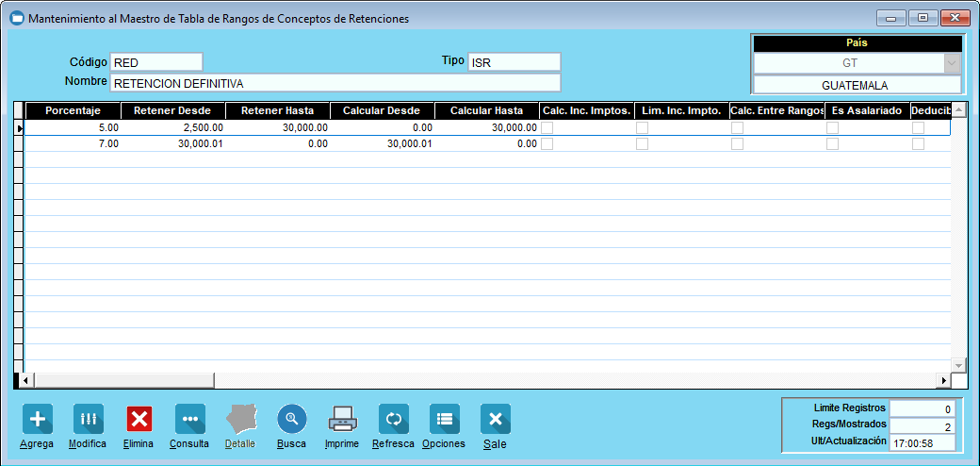Click the red Elimina X icon
The image size is (980, 466).
coord(139,419)
